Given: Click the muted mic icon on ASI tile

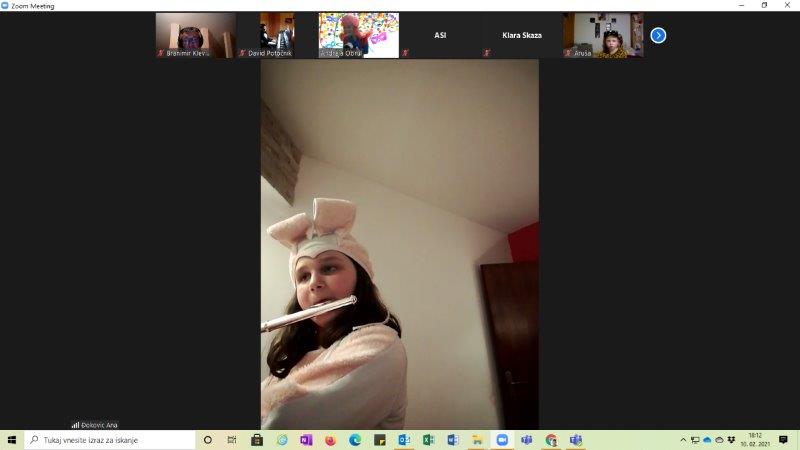Looking at the screenshot, I should click(406, 53).
